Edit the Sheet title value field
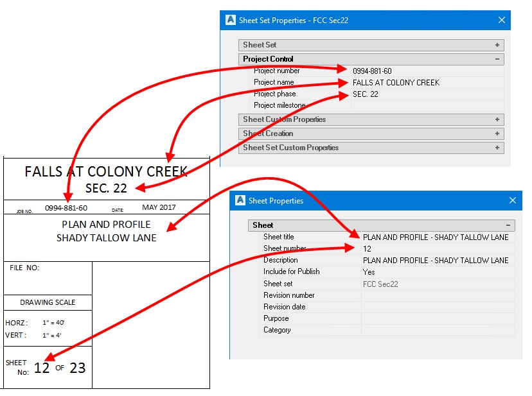Image resolution: width=532 pixels, height=396 pixels. pos(438,237)
